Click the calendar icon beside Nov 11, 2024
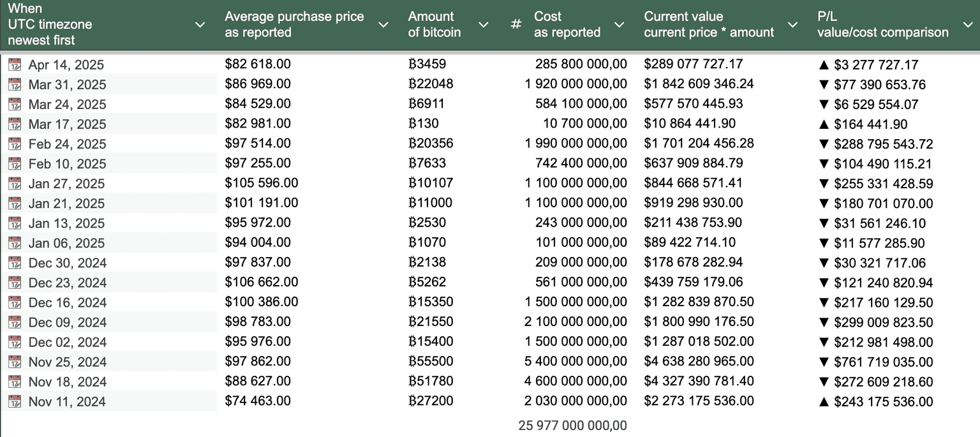This screenshot has height=437, width=980. point(15,401)
